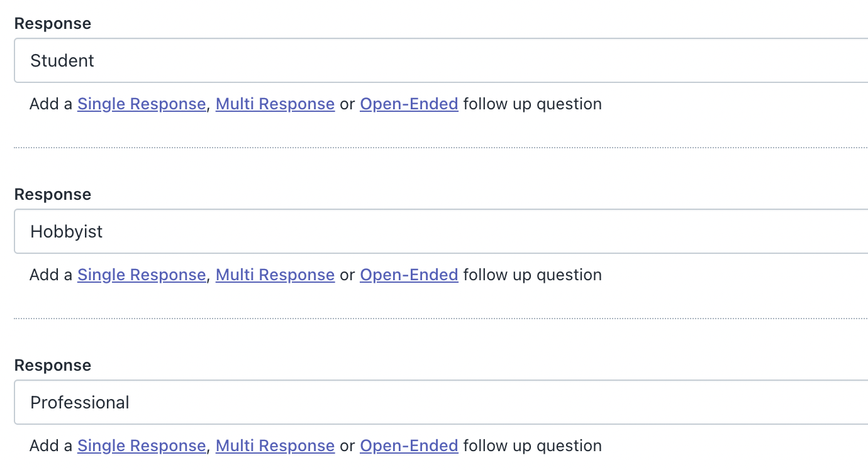The width and height of the screenshot is (868, 470).
Task: Add Single Response follow up under Hobbyist
Action: (x=142, y=275)
